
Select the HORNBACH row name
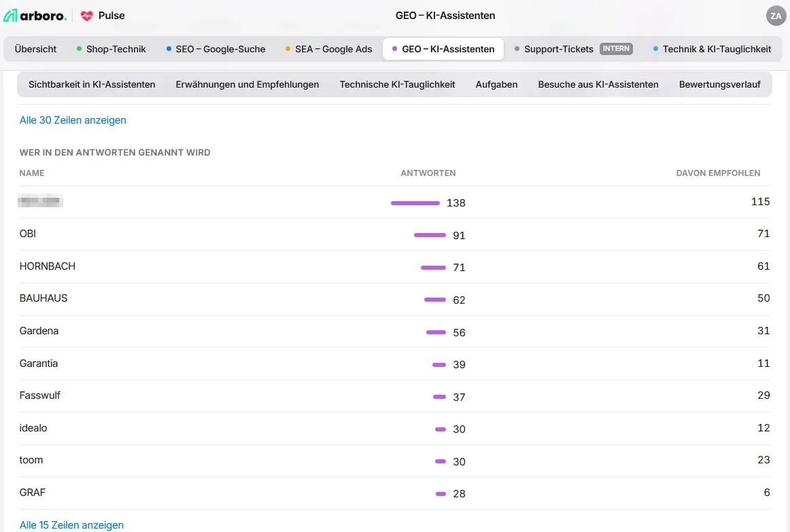point(48,266)
